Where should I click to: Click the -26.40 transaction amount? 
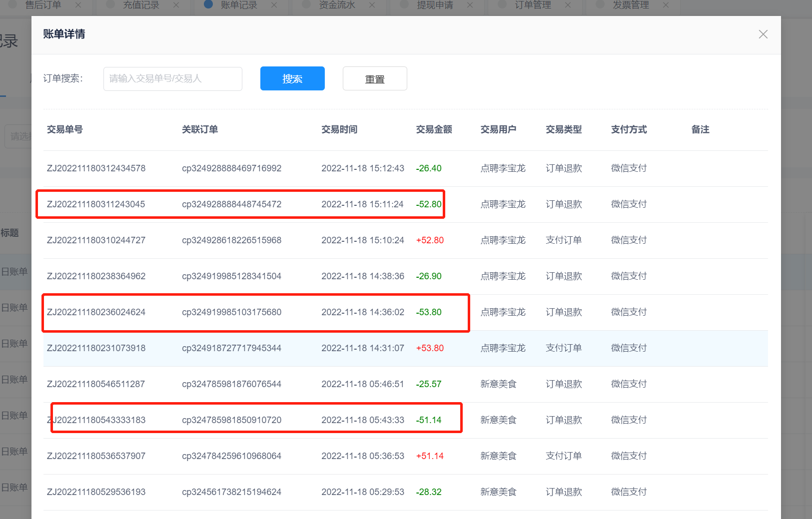429,168
